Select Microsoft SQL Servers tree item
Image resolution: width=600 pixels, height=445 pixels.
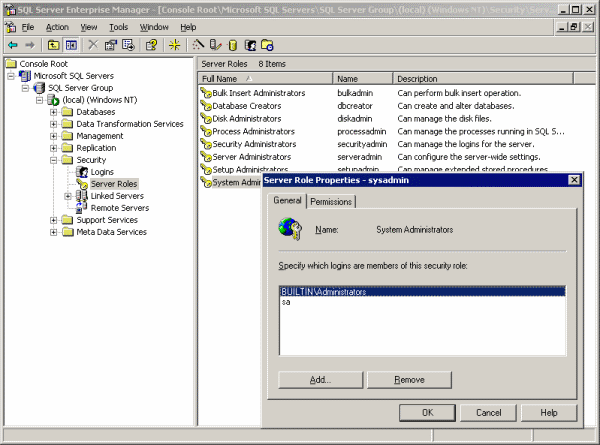tap(73, 76)
